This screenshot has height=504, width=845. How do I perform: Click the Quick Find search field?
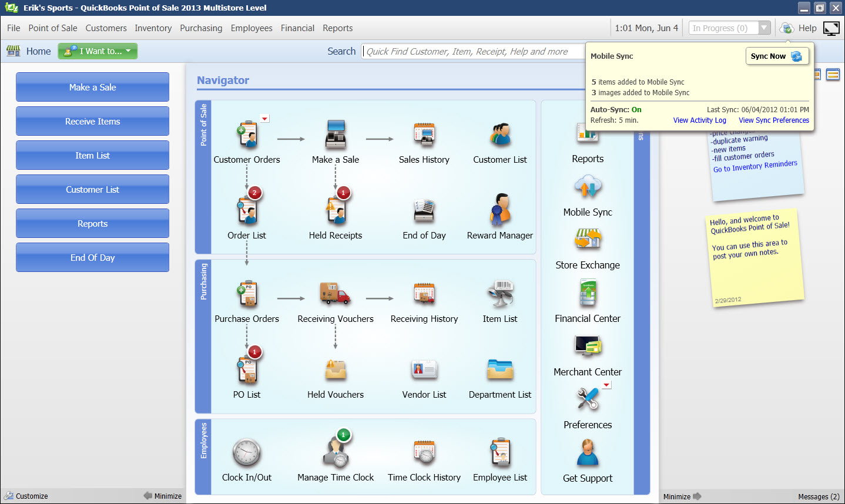click(x=473, y=52)
